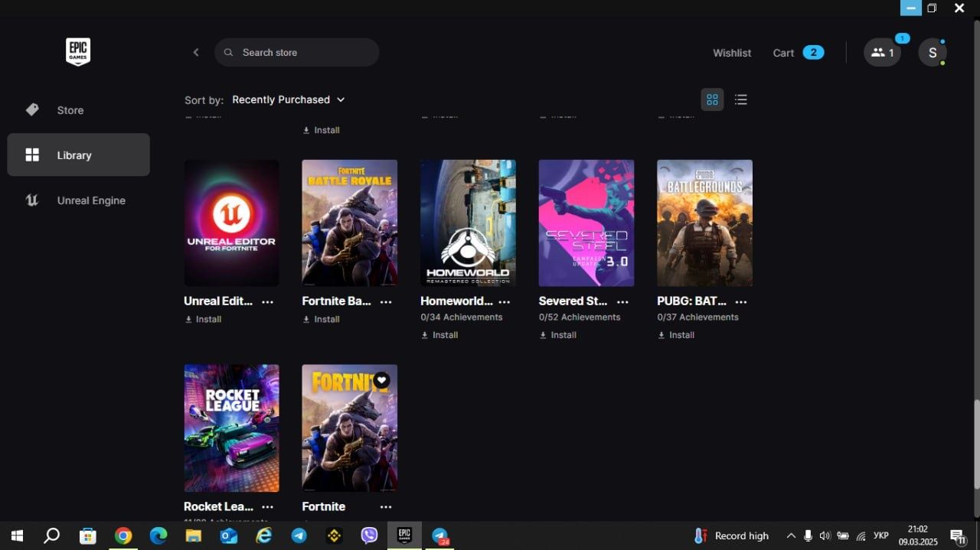Click the Epic Games taskbar icon
Image resolution: width=980 pixels, height=550 pixels.
[404, 535]
